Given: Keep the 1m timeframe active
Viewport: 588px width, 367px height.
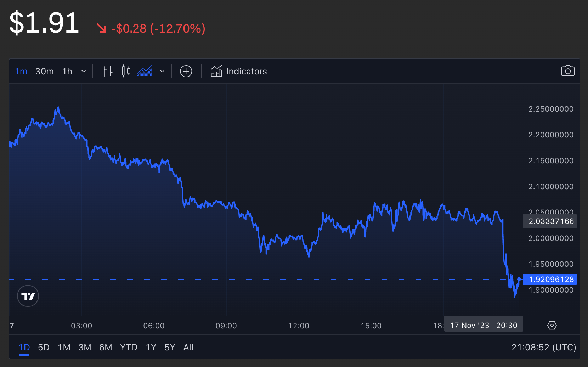Looking at the screenshot, I should click(21, 71).
